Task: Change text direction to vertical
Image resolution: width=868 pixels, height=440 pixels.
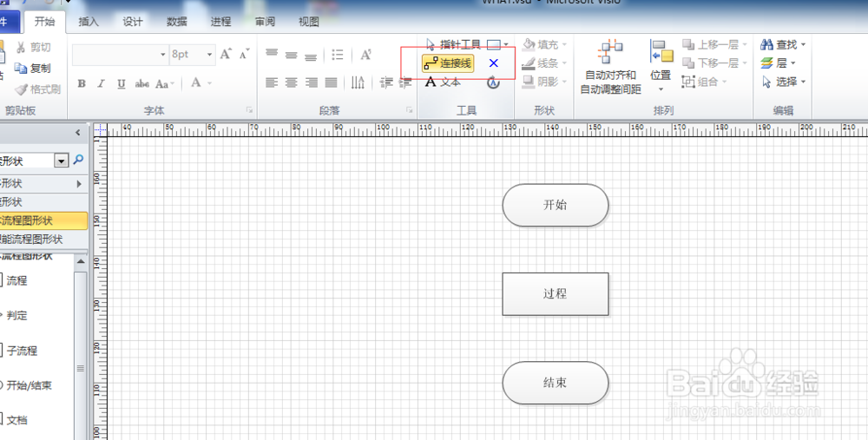Action: pyautogui.click(x=358, y=82)
